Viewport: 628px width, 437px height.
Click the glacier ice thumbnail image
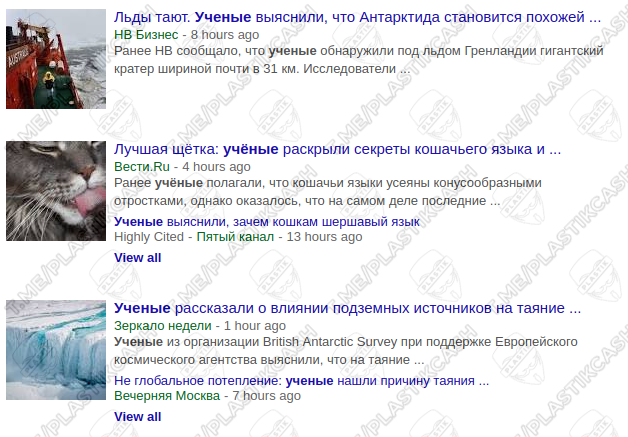click(x=56, y=350)
